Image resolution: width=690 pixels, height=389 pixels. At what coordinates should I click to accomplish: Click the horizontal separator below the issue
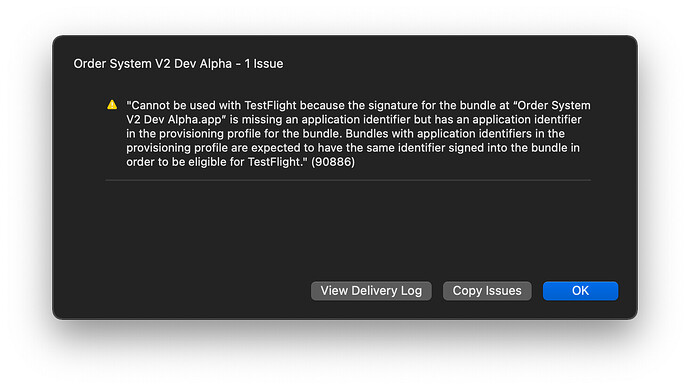coord(348,180)
